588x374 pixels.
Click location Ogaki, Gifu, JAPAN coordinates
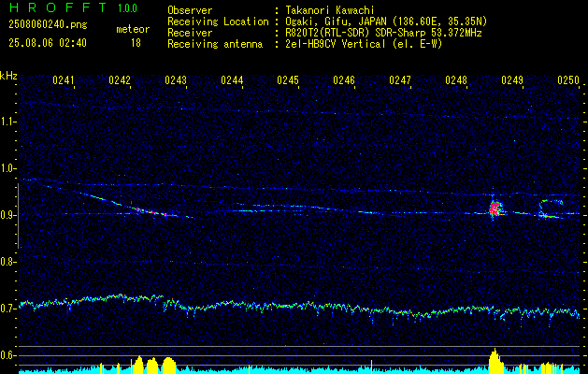point(386,22)
